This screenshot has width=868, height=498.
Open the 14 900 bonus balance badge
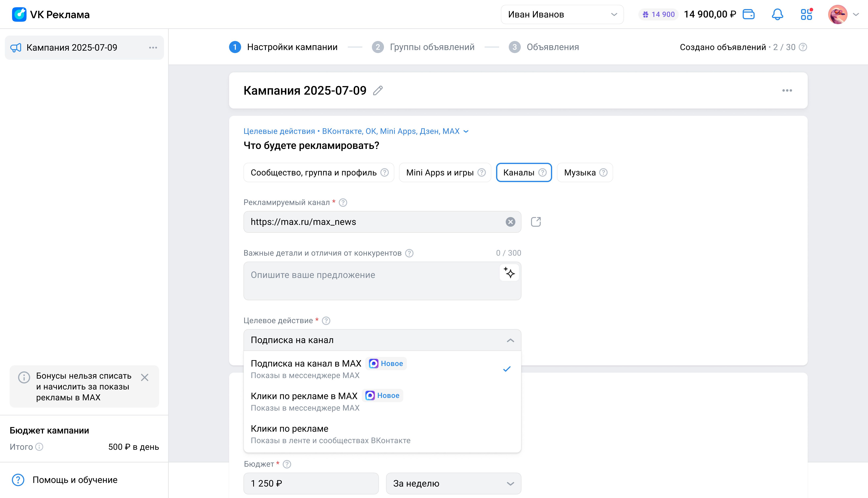point(658,14)
